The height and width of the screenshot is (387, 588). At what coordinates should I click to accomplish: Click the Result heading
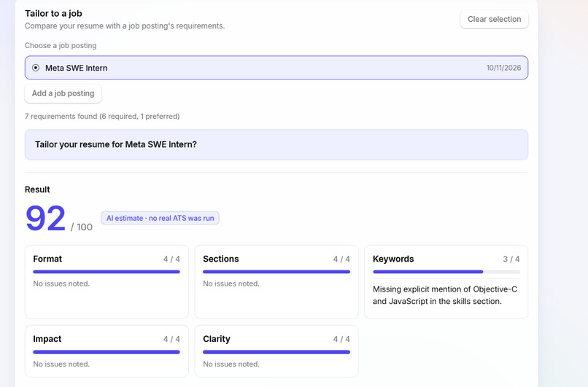pos(37,189)
